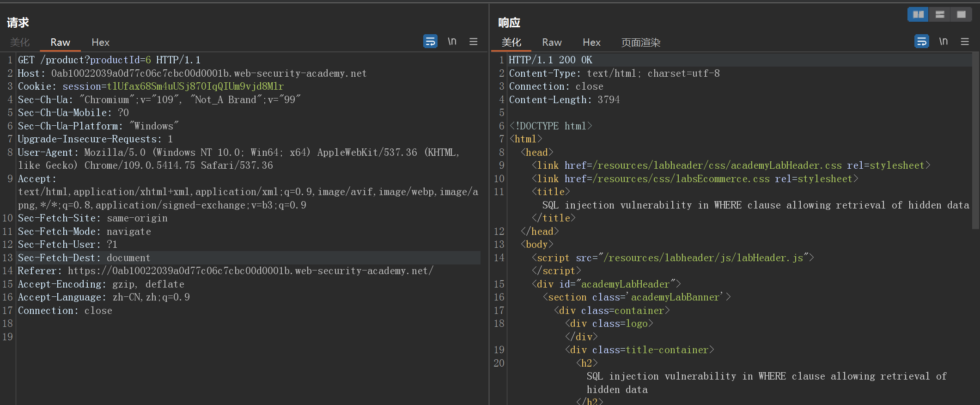Switch request view to 美化 tab
Screen dimensions: 980x405
tap(20, 43)
